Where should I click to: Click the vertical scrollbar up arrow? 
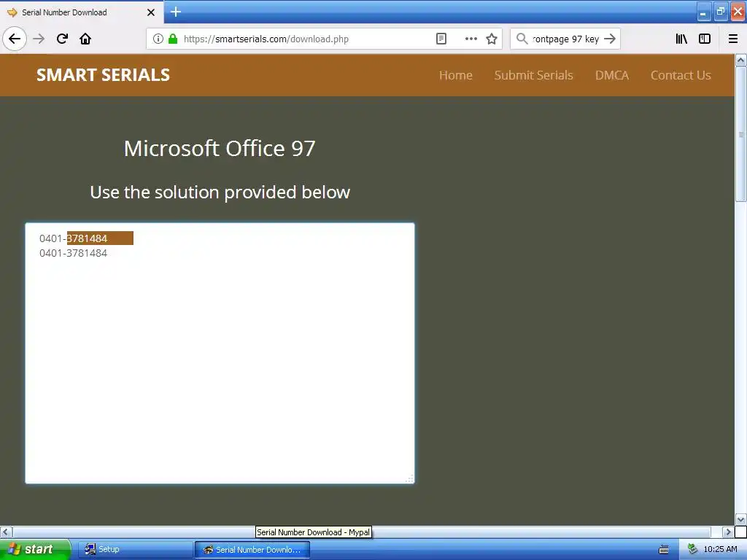[741, 61]
